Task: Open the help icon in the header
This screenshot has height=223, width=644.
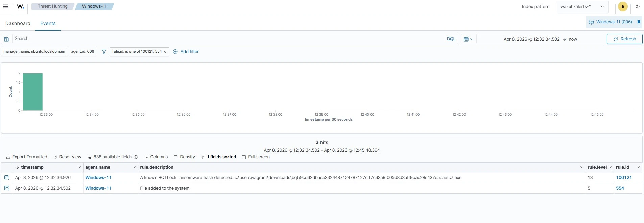Action: coord(638,6)
